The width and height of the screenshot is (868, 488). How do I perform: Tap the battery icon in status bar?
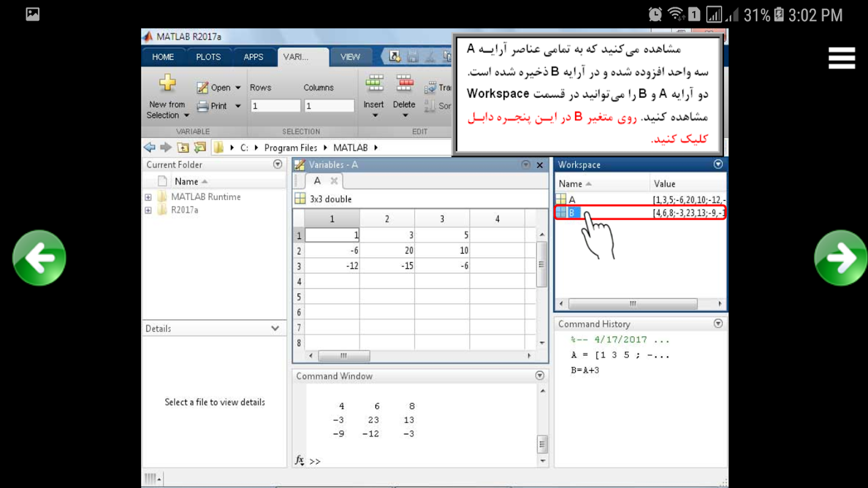[x=779, y=15]
